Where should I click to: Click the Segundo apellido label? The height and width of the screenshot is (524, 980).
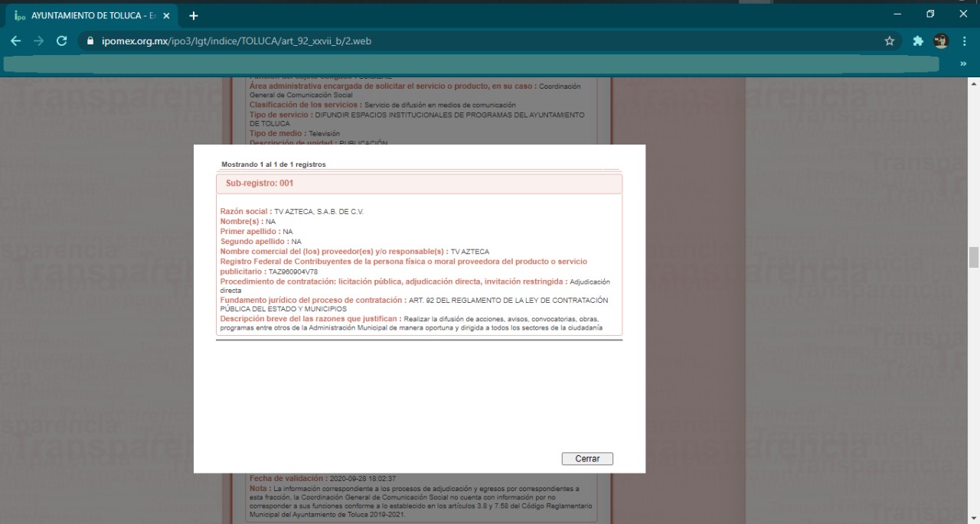[255, 242]
